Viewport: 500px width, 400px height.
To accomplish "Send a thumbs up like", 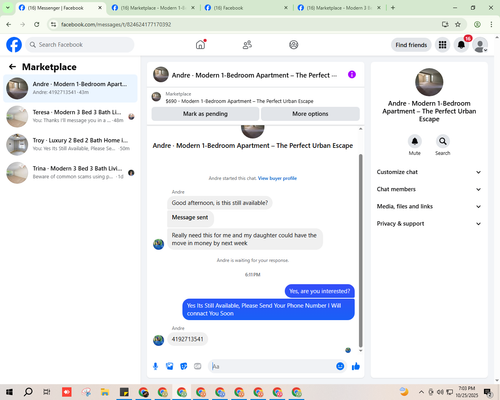I will point(356,366).
